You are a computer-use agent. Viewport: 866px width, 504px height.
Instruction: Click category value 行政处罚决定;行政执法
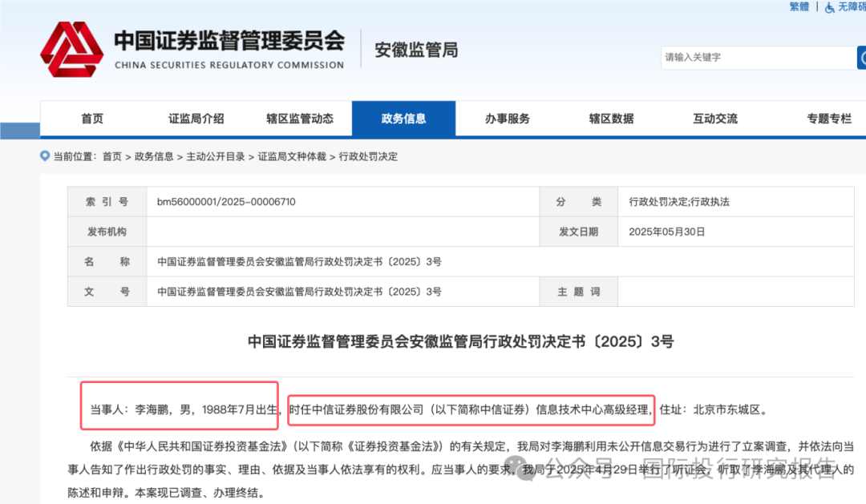coord(679,202)
